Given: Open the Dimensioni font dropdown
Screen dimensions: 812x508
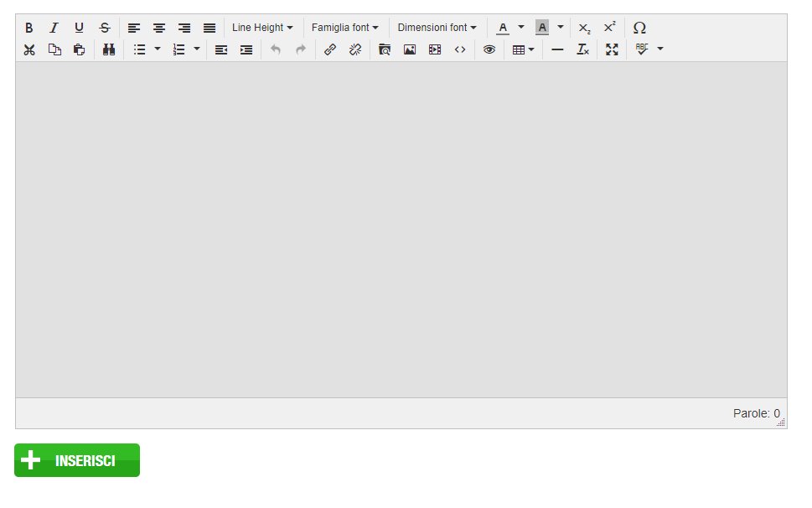Looking at the screenshot, I should point(437,28).
